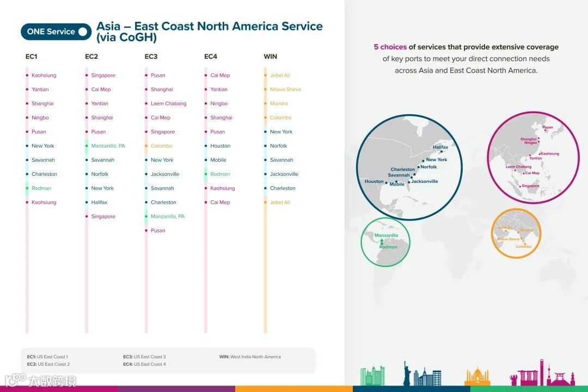Click the Houston label on the map
Screen dimensions: 588x392
point(374,181)
